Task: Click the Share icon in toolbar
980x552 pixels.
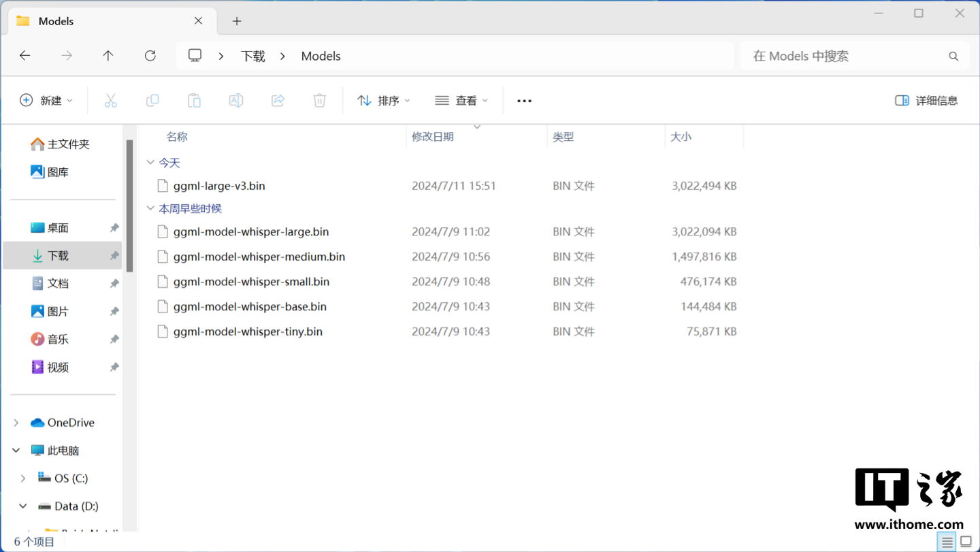Action: point(278,101)
